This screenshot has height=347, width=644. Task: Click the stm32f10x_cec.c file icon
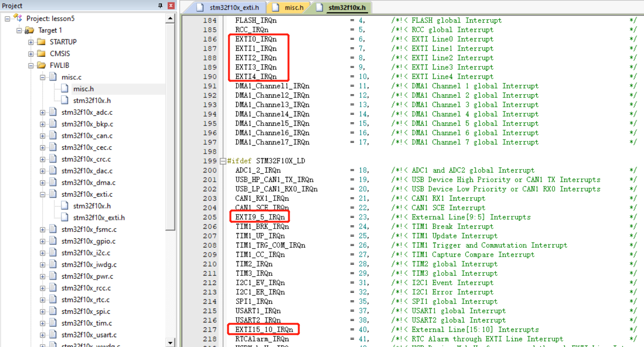tap(53, 148)
